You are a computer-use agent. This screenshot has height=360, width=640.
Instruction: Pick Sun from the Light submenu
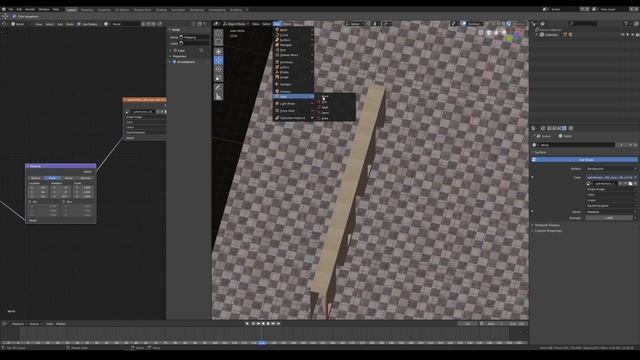point(335,102)
